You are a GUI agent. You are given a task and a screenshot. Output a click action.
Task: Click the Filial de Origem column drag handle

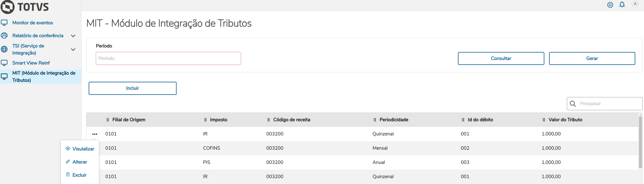click(108, 120)
